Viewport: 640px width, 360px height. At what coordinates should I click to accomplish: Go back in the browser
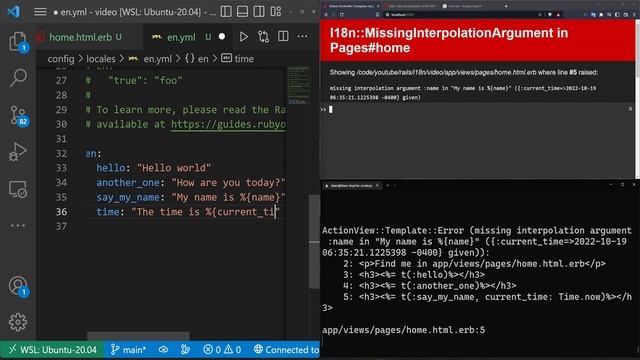coord(326,15)
